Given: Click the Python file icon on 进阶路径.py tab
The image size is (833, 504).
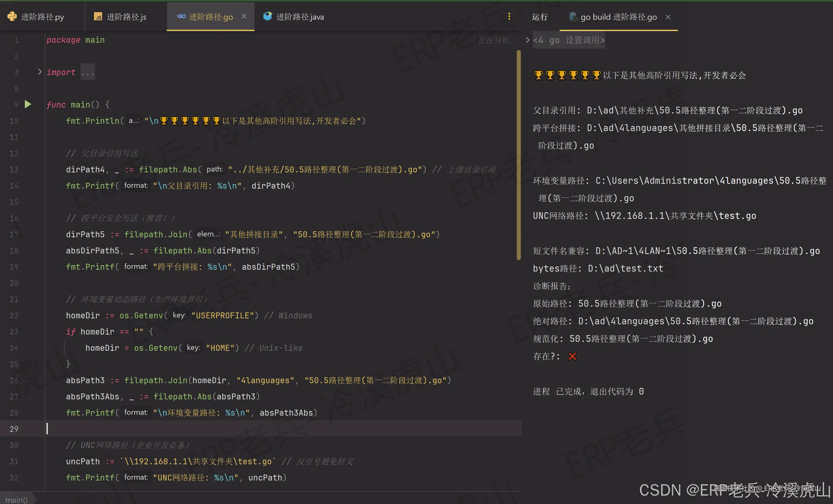Looking at the screenshot, I should click(x=12, y=16).
